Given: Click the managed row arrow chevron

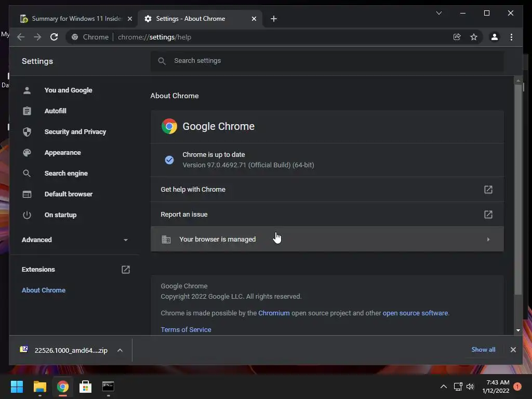Looking at the screenshot, I should point(488,239).
